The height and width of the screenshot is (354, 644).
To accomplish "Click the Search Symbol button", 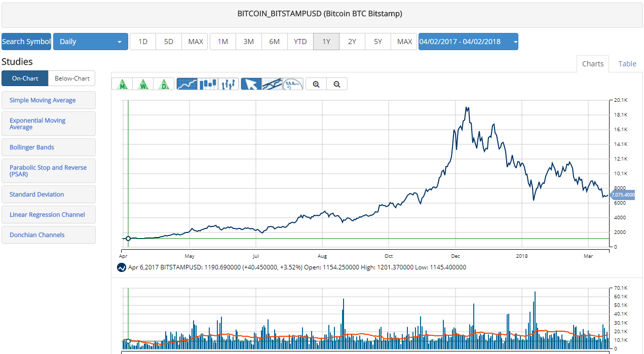I will click(x=26, y=42).
